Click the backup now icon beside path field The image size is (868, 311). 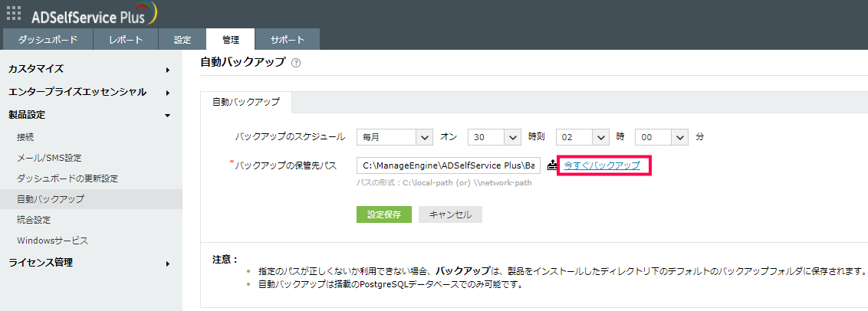(552, 165)
